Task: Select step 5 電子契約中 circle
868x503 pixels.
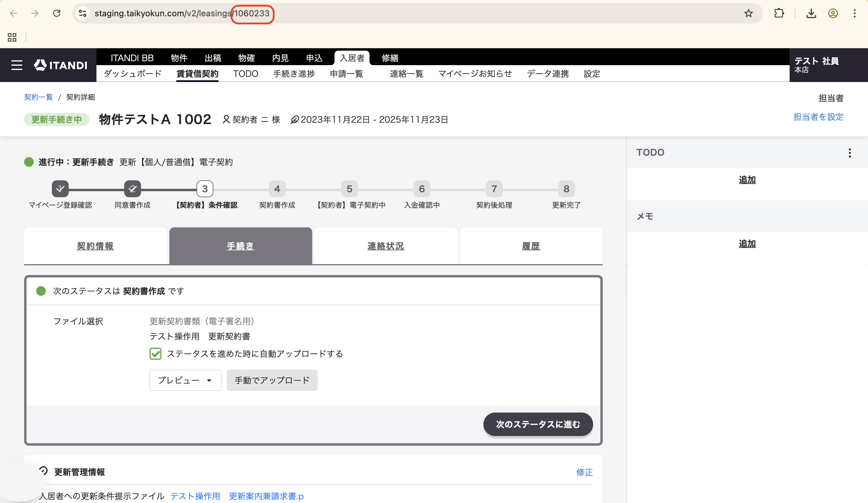Action: (350, 189)
